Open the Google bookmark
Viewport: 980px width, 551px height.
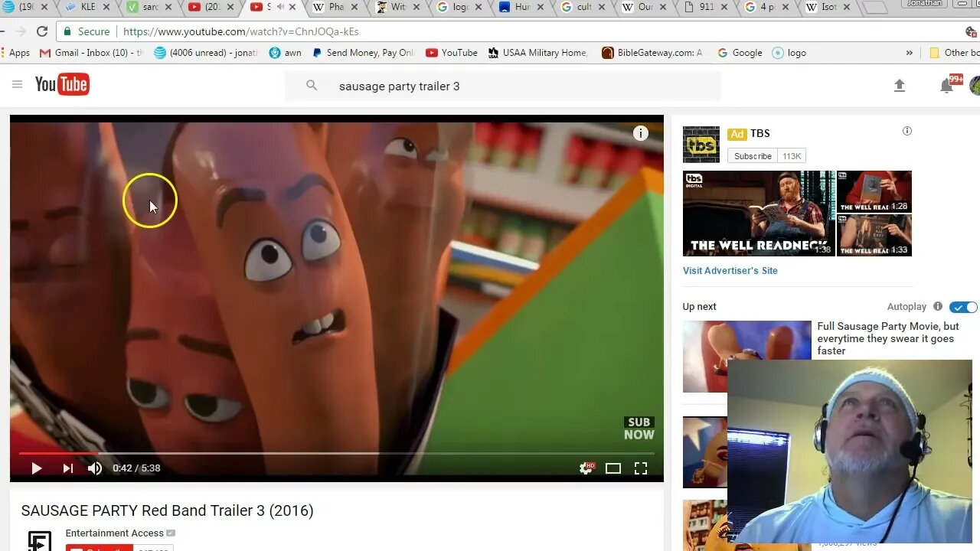click(x=740, y=53)
